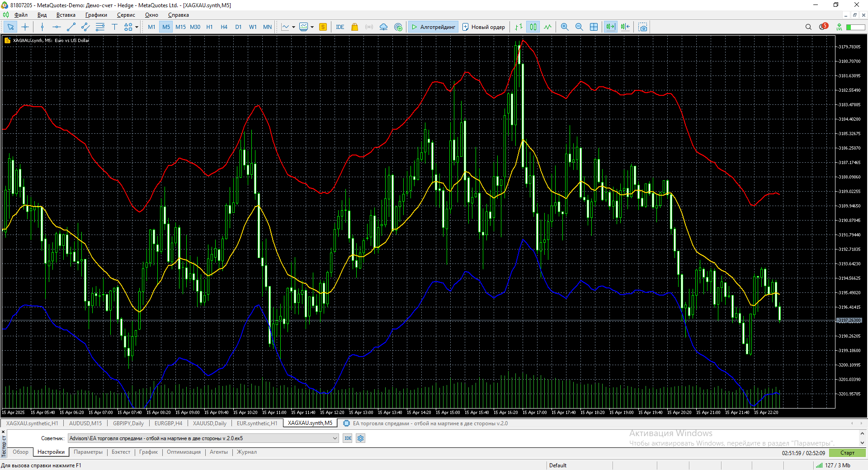Image resolution: width=868 pixels, height=470 pixels.
Task: Expand the Expert Advisor selection combo box
Action: tap(335, 438)
